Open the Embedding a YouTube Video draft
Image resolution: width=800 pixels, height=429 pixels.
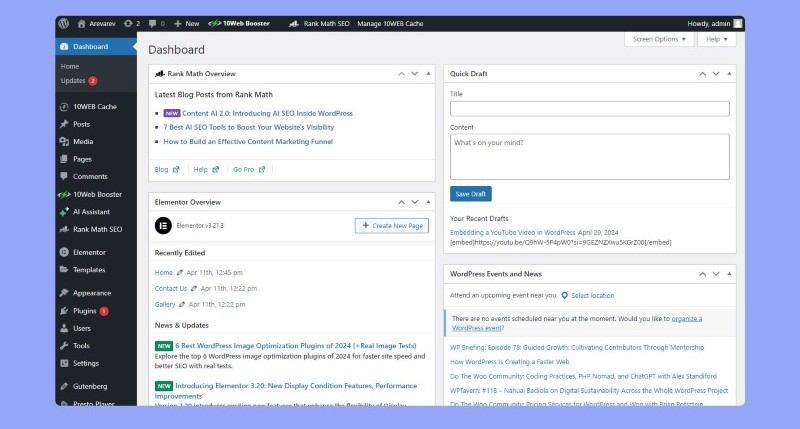(x=512, y=232)
